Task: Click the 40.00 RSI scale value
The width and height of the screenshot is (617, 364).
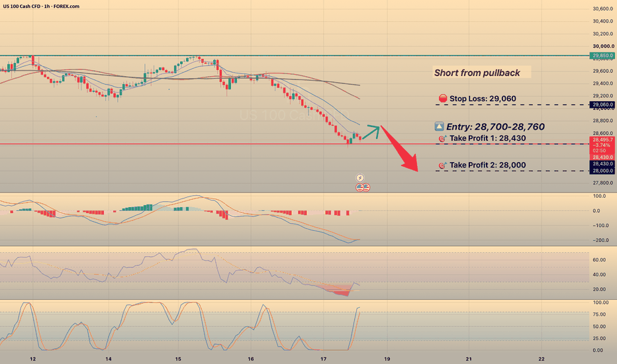Action: point(599,275)
